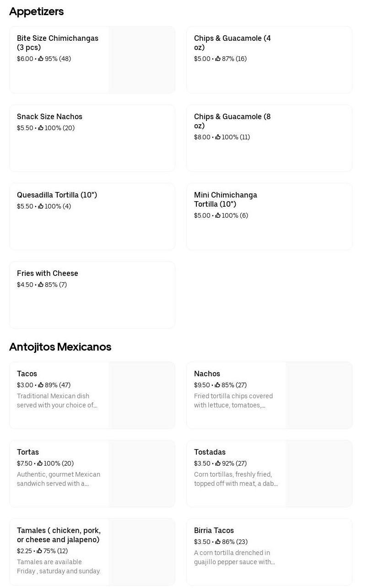Image resolution: width=368 pixels, height=588 pixels.
Task: Select Mini Chimichanga Tortilla (10") item
Action: pyautogui.click(x=226, y=199)
